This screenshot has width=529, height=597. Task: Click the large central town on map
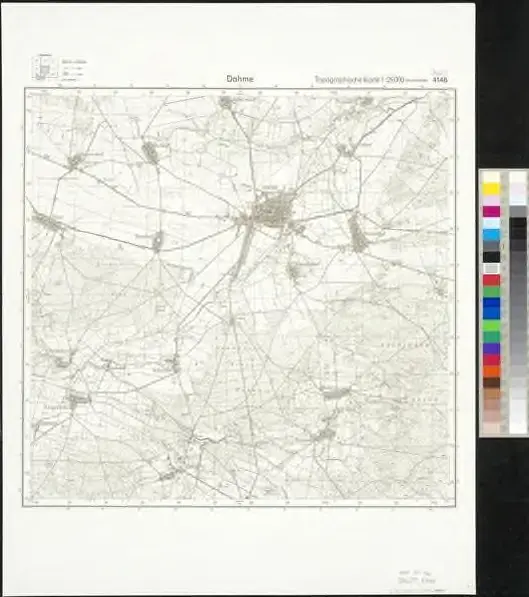[274, 209]
